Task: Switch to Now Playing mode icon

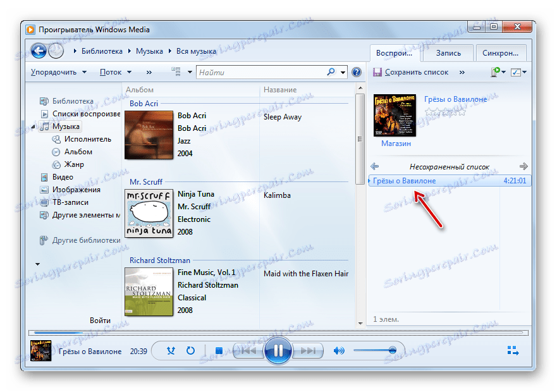Action: tap(513, 350)
